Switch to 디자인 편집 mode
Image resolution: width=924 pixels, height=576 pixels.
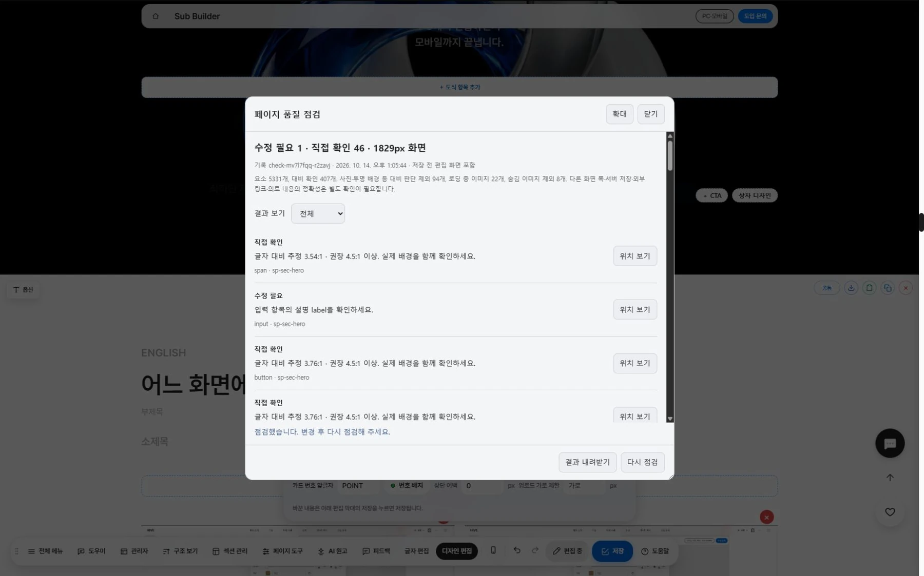457,551
